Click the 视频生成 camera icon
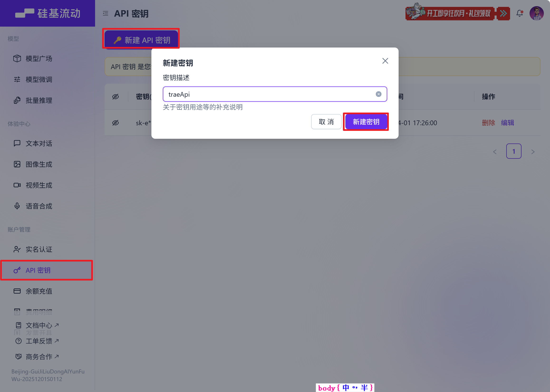Screen dimensions: 550x392 (x=17, y=185)
